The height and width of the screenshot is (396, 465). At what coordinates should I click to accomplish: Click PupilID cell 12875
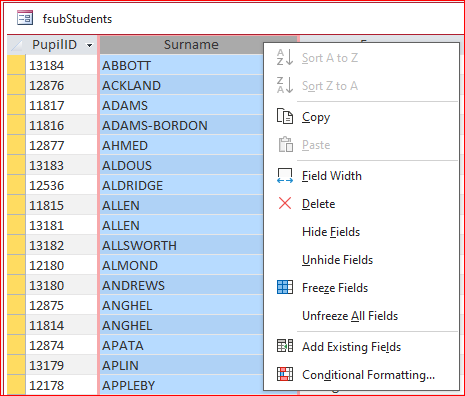tap(61, 305)
